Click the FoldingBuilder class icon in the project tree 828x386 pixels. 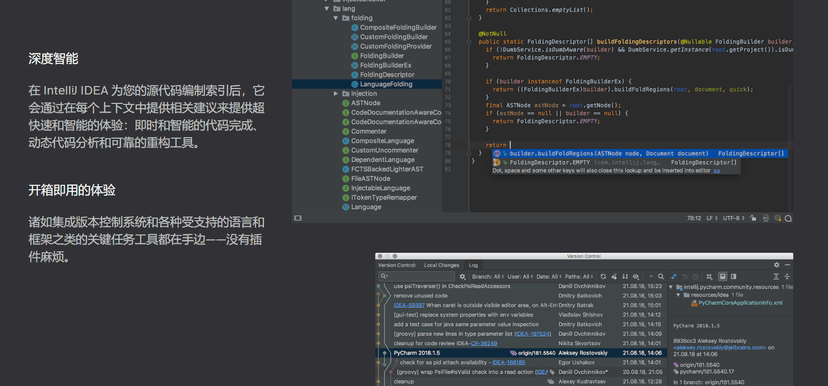pos(355,56)
